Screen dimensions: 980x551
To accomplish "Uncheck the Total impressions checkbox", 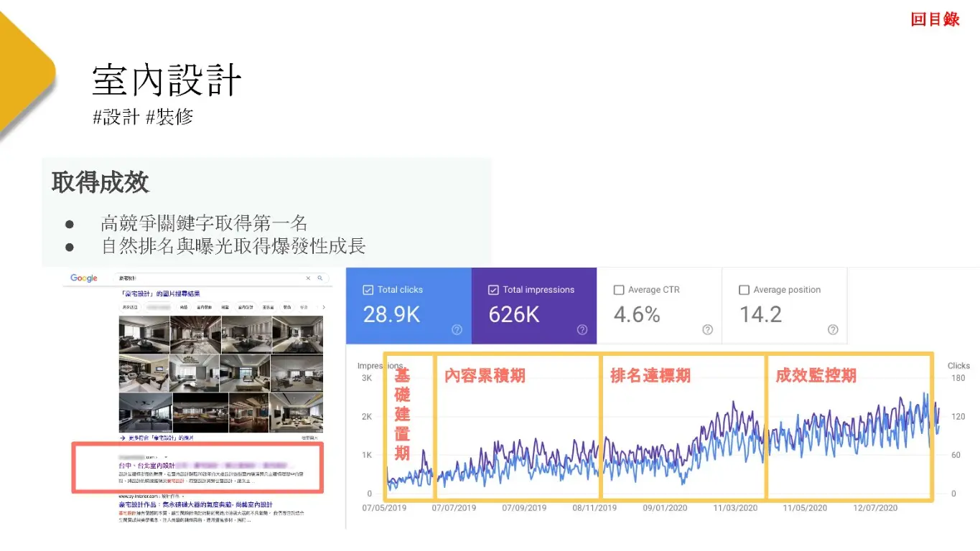I will click(x=493, y=290).
